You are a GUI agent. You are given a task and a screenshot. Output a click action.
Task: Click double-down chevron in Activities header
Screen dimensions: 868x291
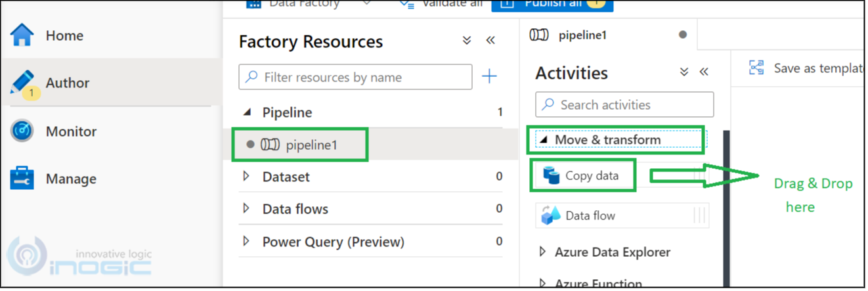[x=684, y=72]
